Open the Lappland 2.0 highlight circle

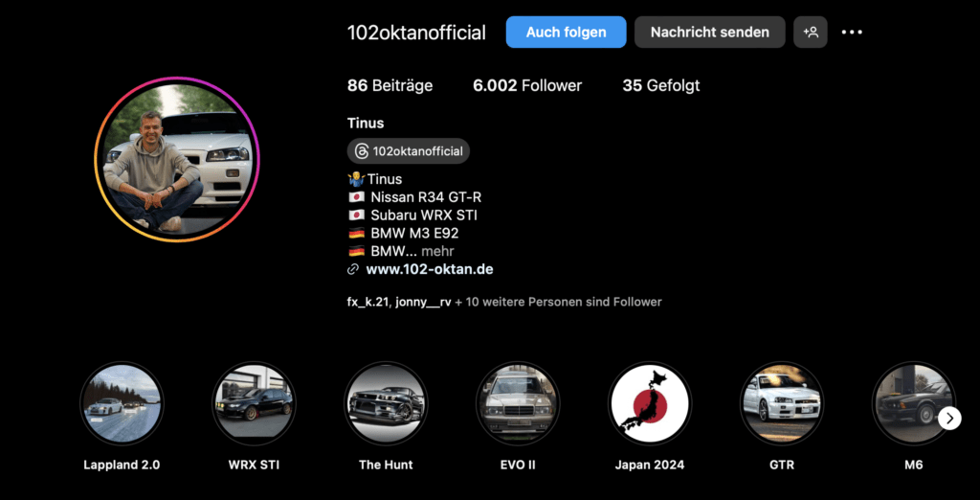(x=122, y=403)
